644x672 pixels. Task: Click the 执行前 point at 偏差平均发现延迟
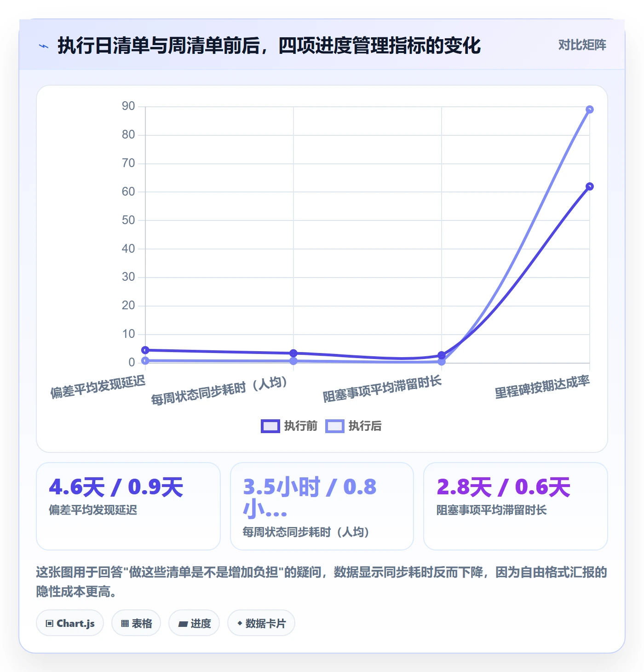tap(145, 350)
